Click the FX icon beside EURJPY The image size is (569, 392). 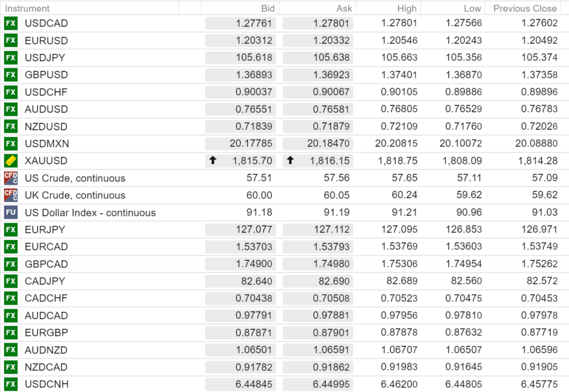click(x=11, y=230)
